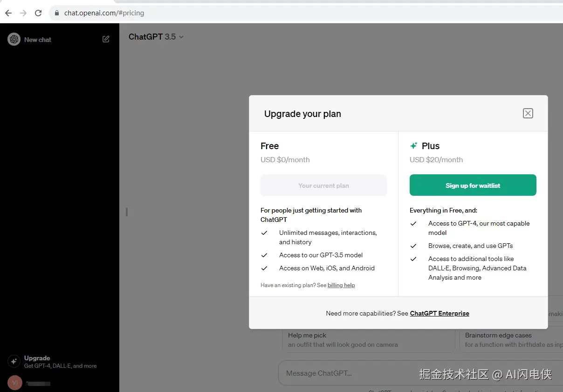Click Upgrade Get GPT-4, DALL·E, and more
Screen dimensions: 563x392
[60, 362]
